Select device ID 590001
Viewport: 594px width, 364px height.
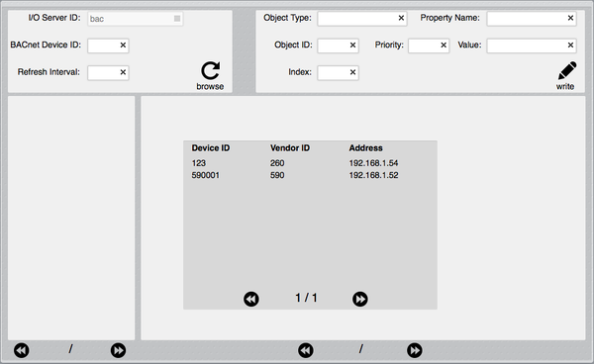point(205,175)
